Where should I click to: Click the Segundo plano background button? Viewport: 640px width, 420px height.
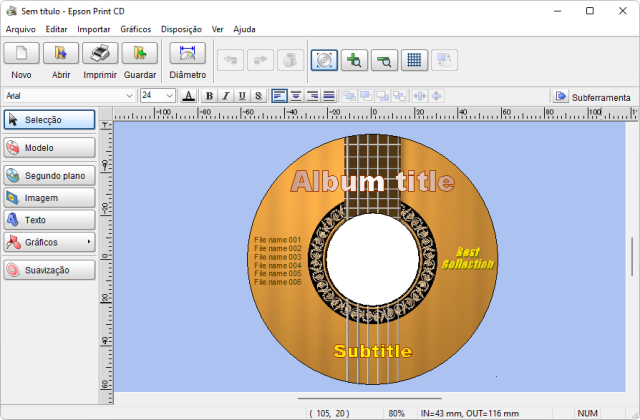point(49,176)
